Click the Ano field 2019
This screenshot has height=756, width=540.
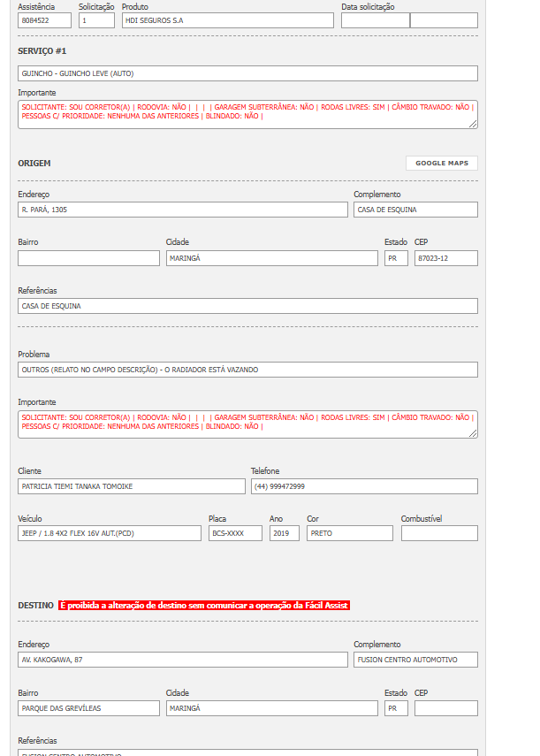(285, 533)
